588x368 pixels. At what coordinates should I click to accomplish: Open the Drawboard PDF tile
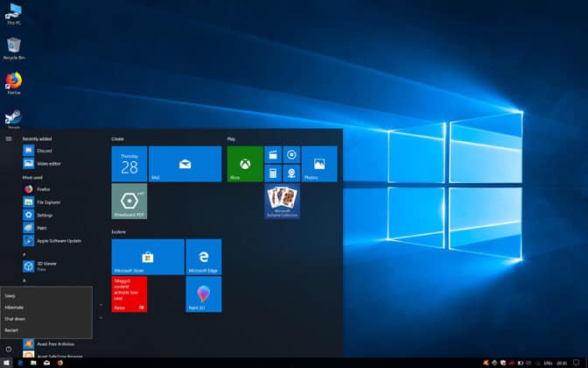pyautogui.click(x=129, y=202)
